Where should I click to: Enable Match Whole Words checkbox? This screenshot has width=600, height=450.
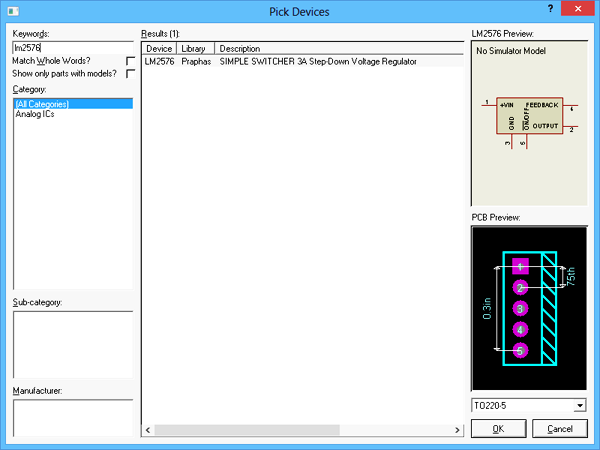(130, 61)
